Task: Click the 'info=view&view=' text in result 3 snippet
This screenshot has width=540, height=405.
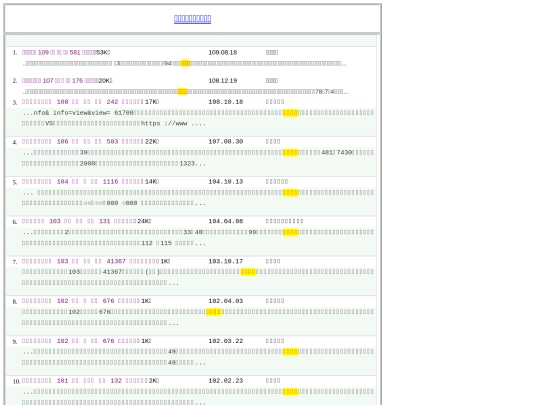Action: click(82, 113)
